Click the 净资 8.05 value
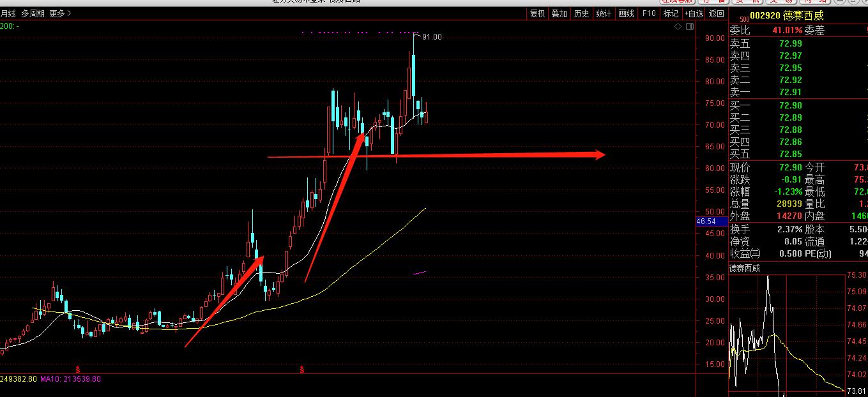Screen dimensions: 868x397 793,241
